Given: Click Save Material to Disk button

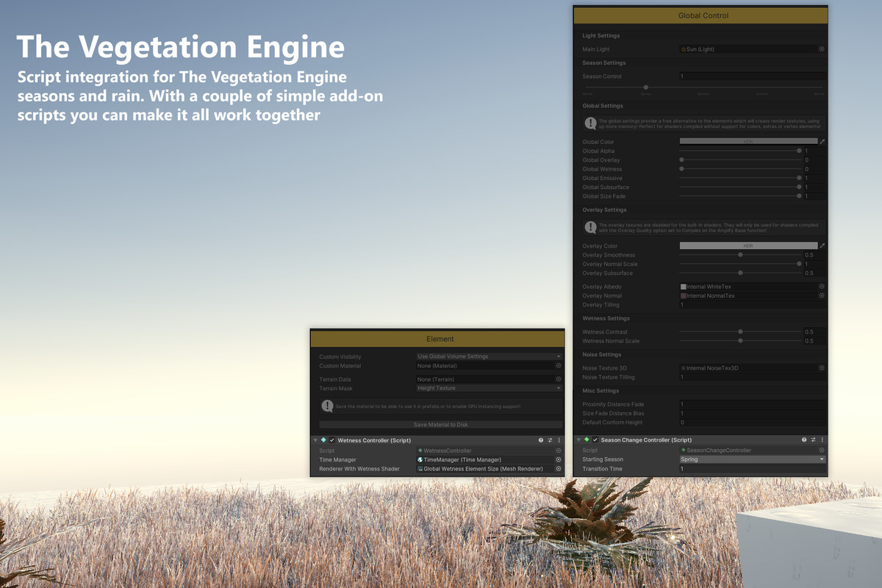Looking at the screenshot, I should pos(440,425).
